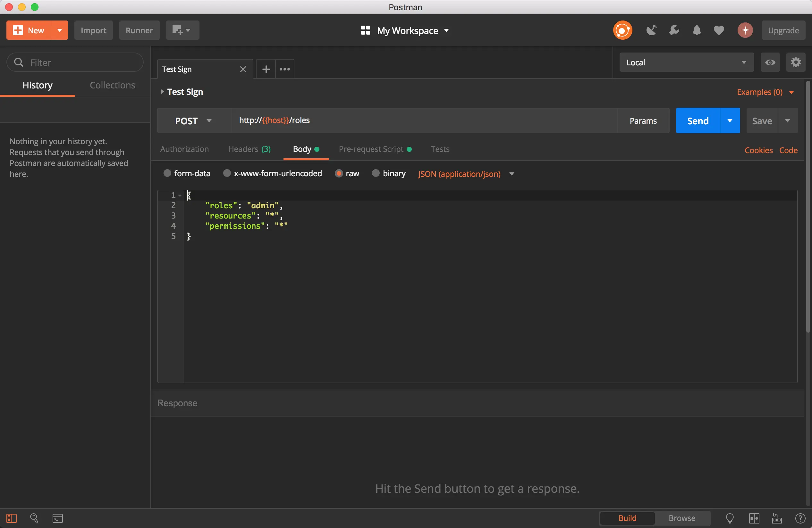
Task: Open the Postman console icon
Action: [x=57, y=518]
